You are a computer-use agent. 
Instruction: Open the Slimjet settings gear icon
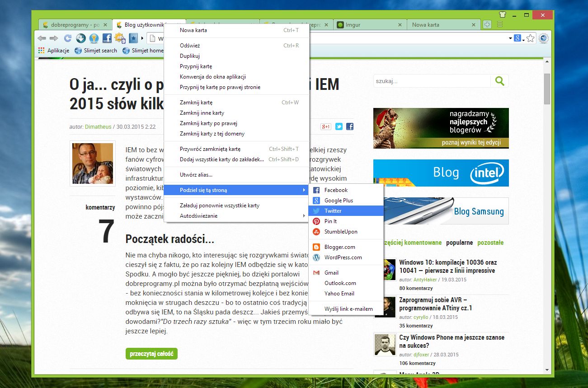coord(544,38)
